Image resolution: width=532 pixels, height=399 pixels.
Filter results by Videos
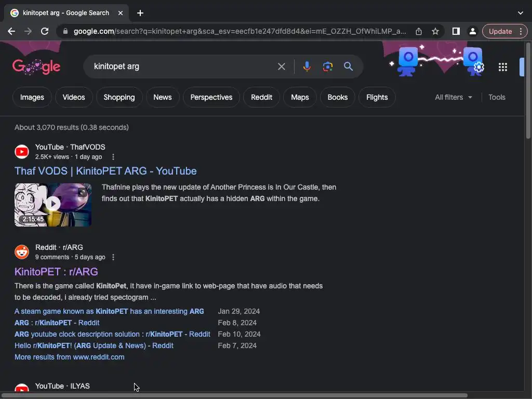pyautogui.click(x=74, y=97)
